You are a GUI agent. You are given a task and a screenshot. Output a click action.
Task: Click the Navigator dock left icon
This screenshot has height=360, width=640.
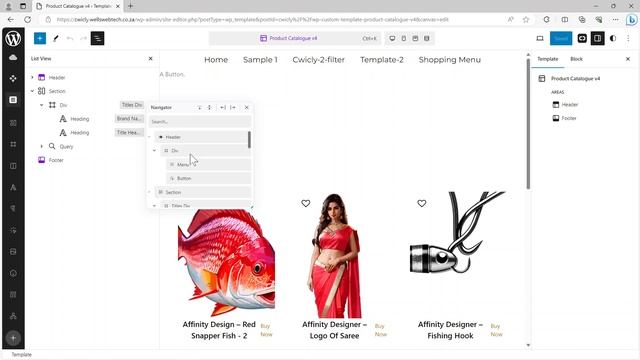(223, 107)
